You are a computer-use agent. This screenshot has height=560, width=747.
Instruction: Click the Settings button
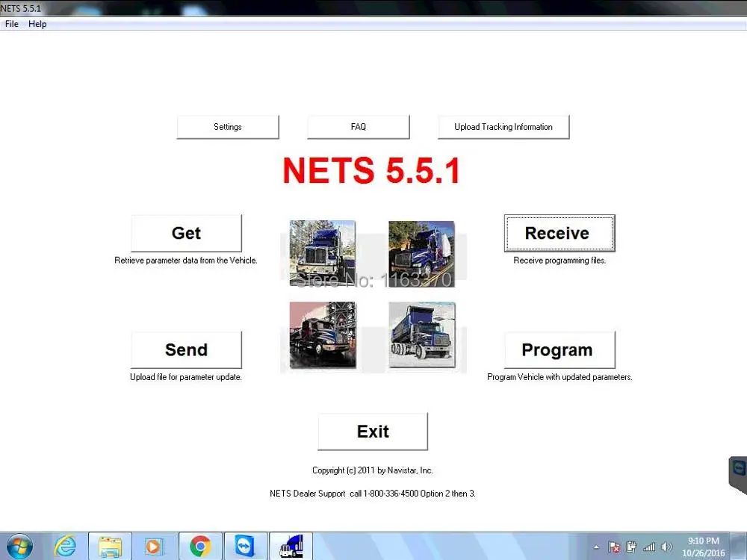[228, 127]
